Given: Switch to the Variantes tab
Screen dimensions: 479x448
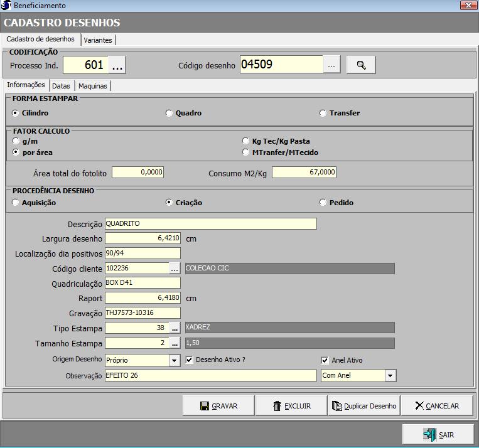Looking at the screenshot, I should pyautogui.click(x=98, y=40).
